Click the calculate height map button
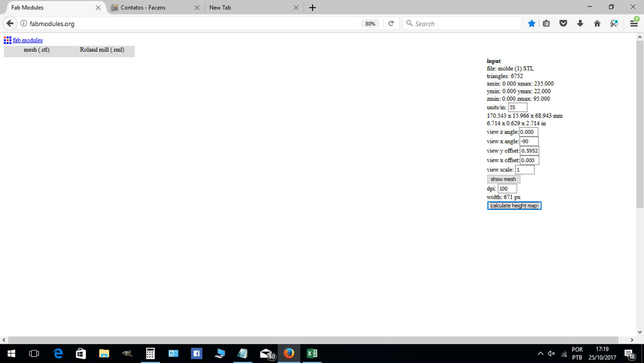 (x=514, y=205)
